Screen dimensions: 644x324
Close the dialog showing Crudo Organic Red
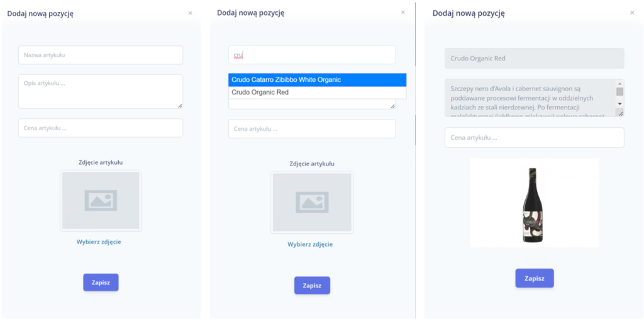632,13
